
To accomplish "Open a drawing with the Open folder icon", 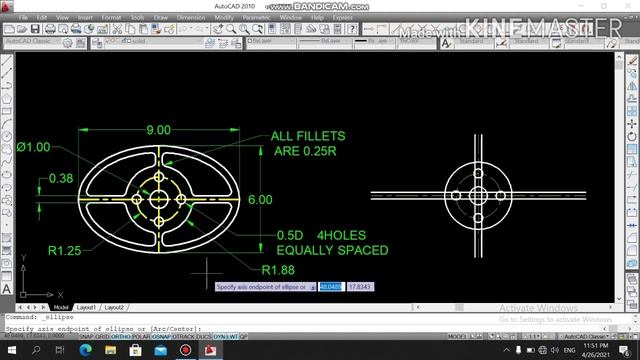I will (x=22, y=29).
